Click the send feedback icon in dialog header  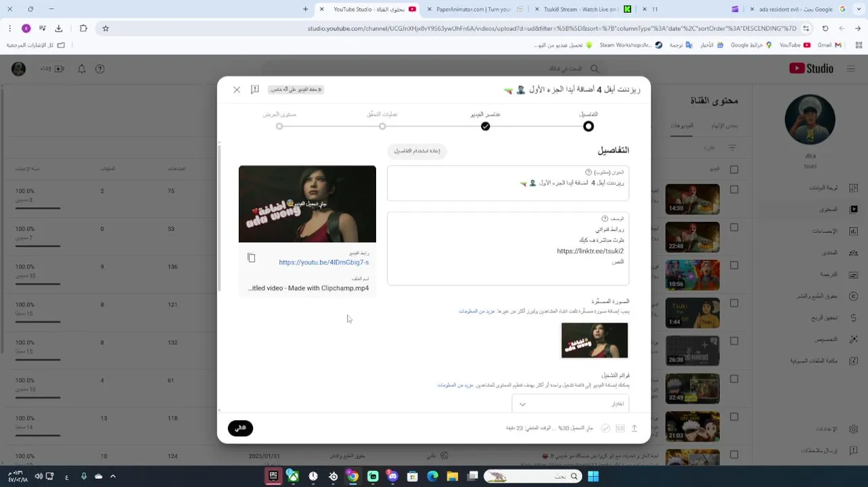(x=255, y=89)
